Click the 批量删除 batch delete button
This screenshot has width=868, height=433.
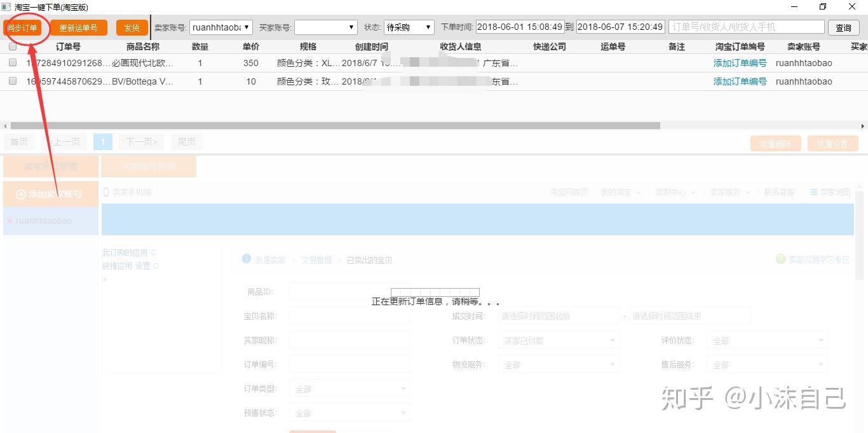click(x=775, y=144)
